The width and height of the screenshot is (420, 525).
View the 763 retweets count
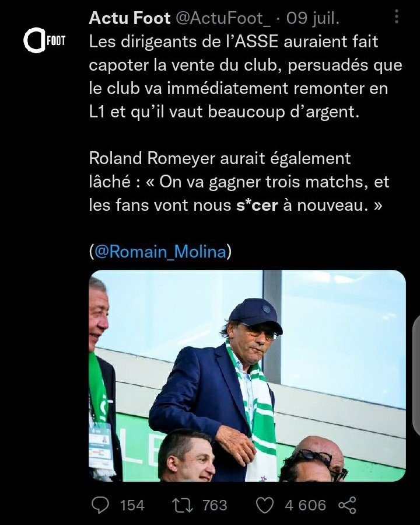click(215, 505)
